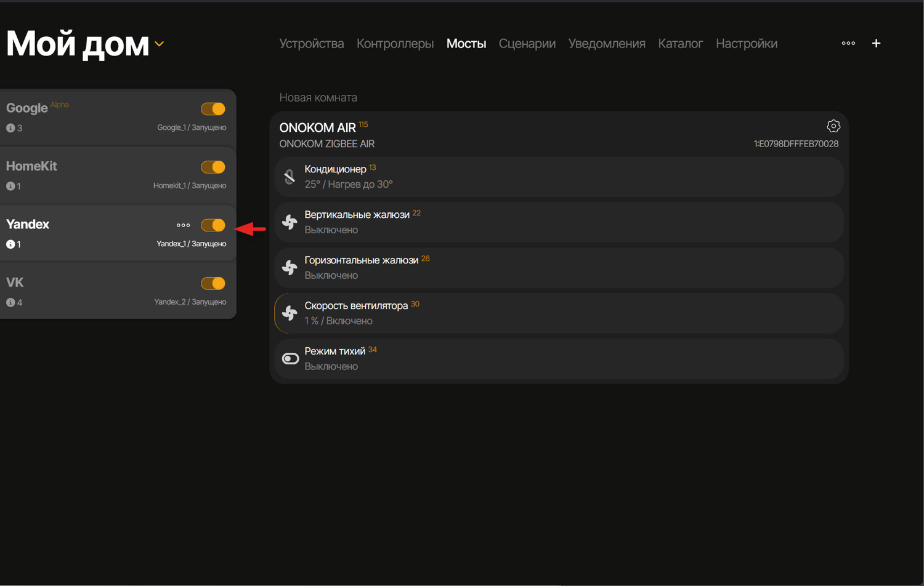Click the Режим тихий switch icon

(x=290, y=359)
